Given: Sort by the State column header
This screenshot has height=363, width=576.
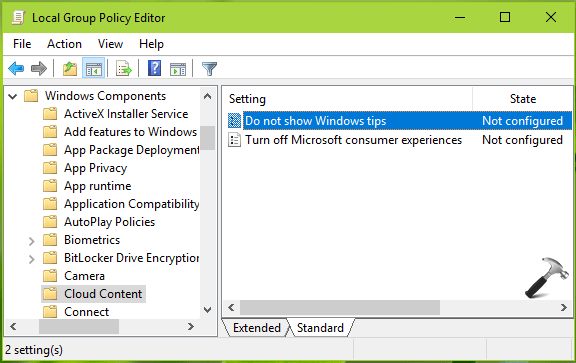Looking at the screenshot, I should click(522, 99).
